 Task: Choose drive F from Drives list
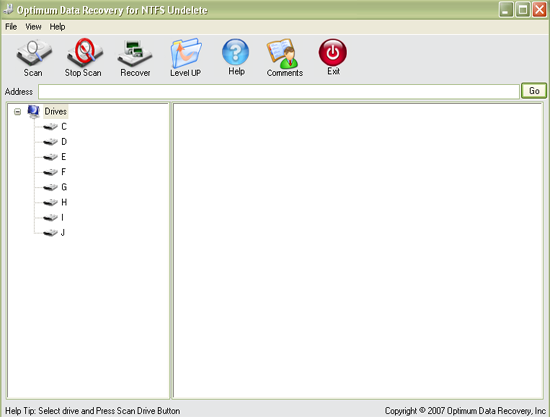click(63, 172)
